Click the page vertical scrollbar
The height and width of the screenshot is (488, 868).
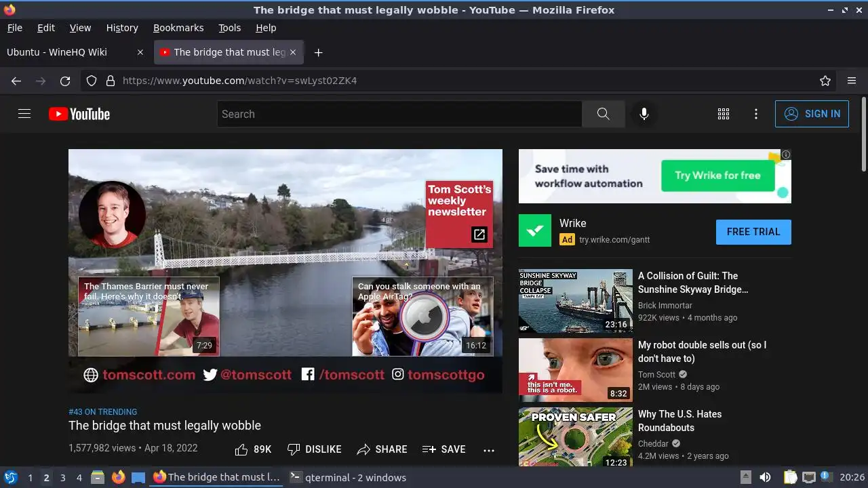[863, 134]
